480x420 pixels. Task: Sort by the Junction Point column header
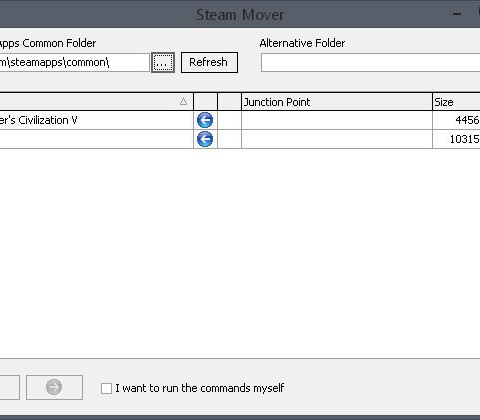point(337,102)
